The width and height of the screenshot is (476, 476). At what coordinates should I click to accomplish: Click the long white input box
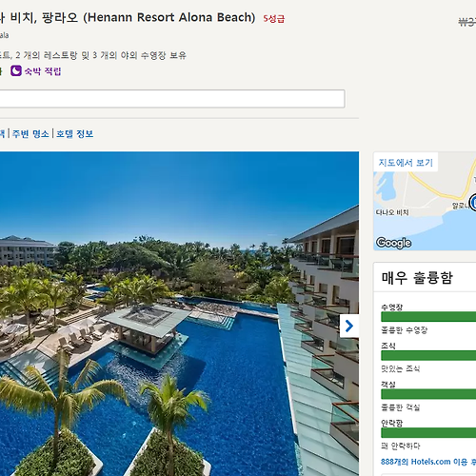point(172,99)
